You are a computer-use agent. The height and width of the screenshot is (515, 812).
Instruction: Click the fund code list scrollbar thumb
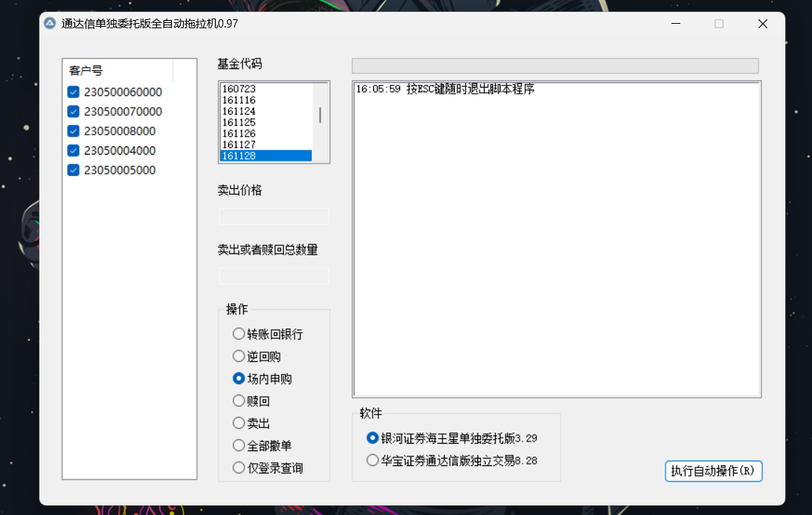point(320,115)
